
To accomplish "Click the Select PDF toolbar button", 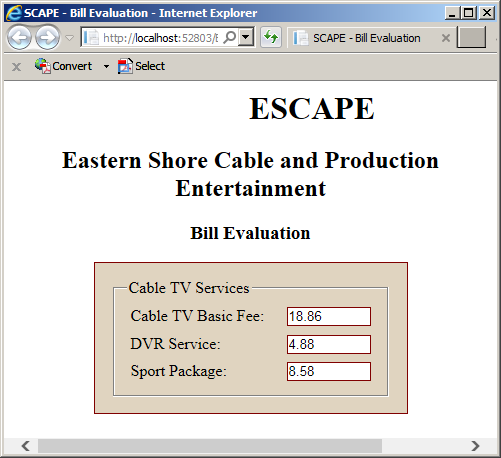I will (141, 66).
